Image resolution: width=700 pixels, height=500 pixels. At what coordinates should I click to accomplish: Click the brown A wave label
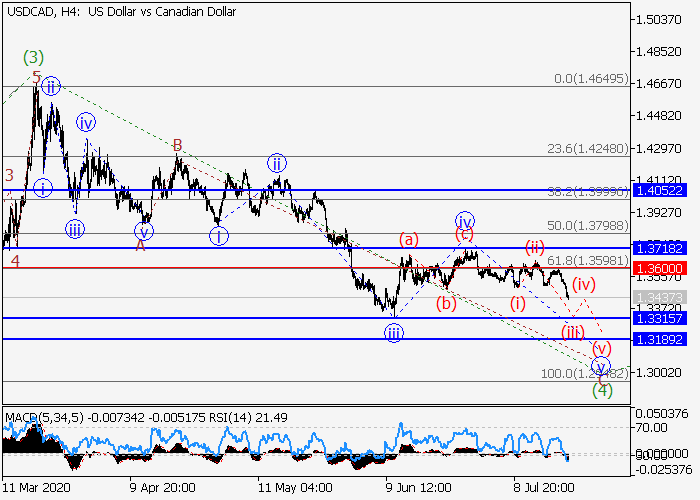[x=140, y=245]
